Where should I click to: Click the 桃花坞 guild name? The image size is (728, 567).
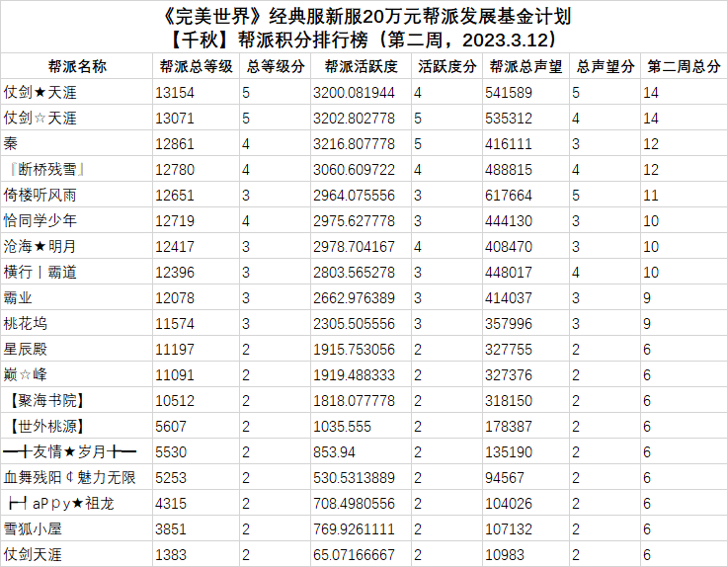[25, 324]
